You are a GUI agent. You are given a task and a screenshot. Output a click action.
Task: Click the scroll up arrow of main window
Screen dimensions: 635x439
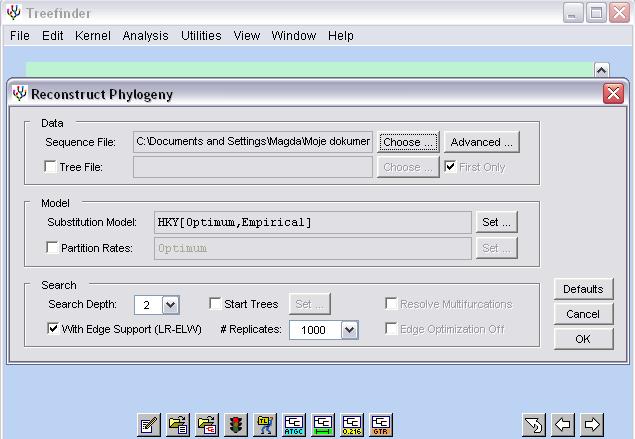602,70
